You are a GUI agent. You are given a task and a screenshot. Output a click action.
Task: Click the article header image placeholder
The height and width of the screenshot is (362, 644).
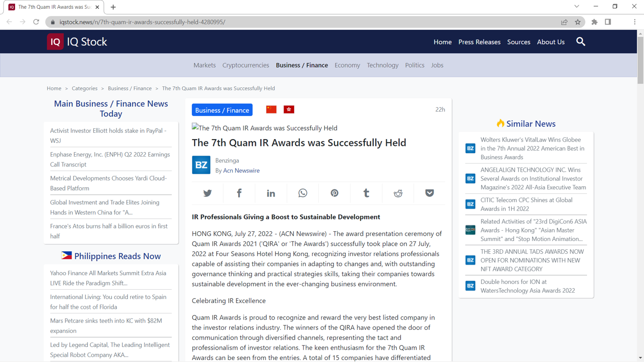pos(264,128)
